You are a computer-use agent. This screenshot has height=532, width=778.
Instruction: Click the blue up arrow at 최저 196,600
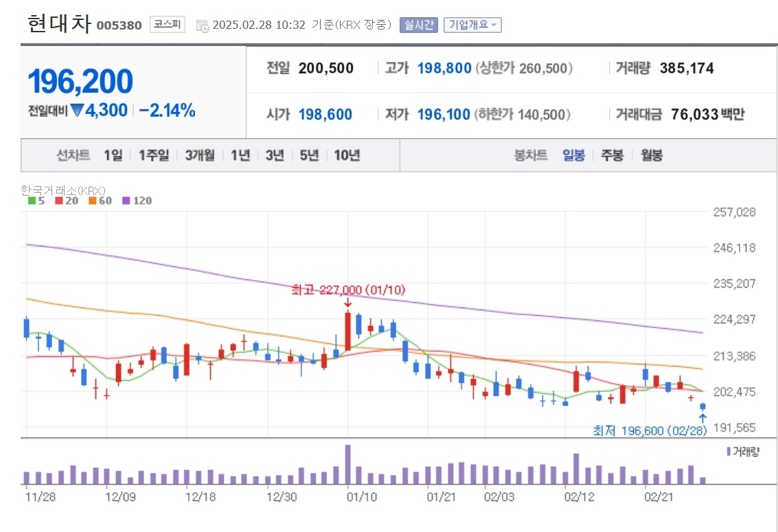[x=702, y=418]
